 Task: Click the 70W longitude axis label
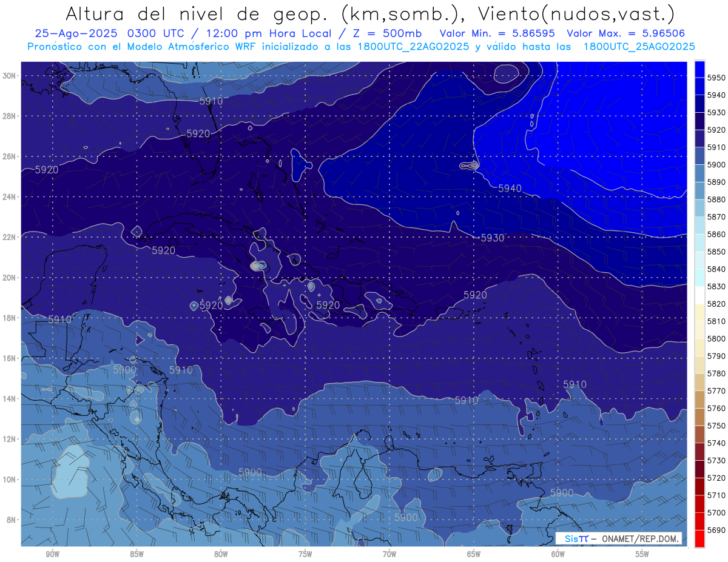tap(389, 554)
